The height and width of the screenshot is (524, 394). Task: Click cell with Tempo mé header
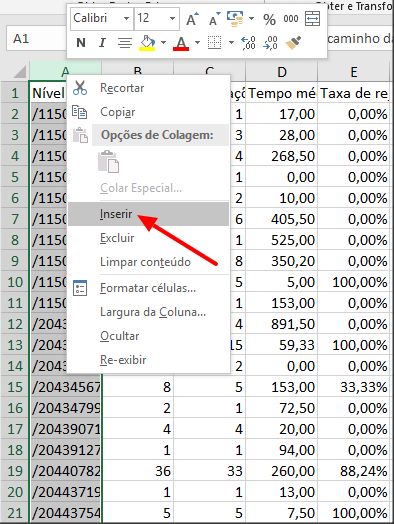click(282, 93)
